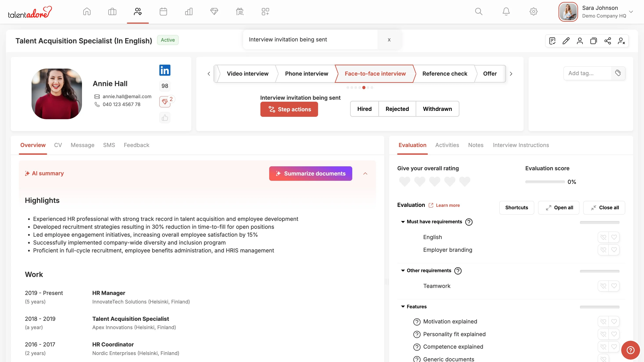Viewport: 644px width, 362px height.
Task: Click the thumbs up icon under score
Action: coord(165,118)
